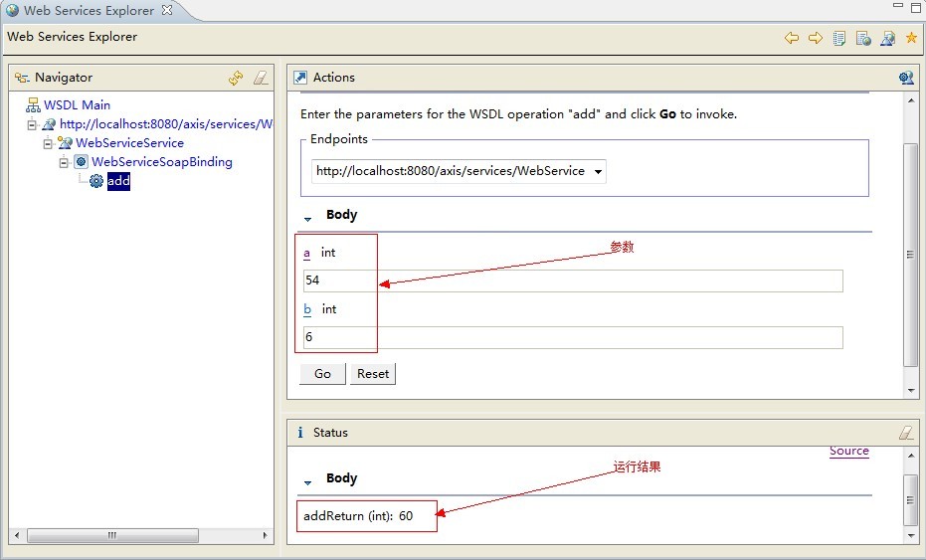Screen dimensions: 926x560
Task: Open the WSDL page toolbar icon
Action: click(x=887, y=38)
